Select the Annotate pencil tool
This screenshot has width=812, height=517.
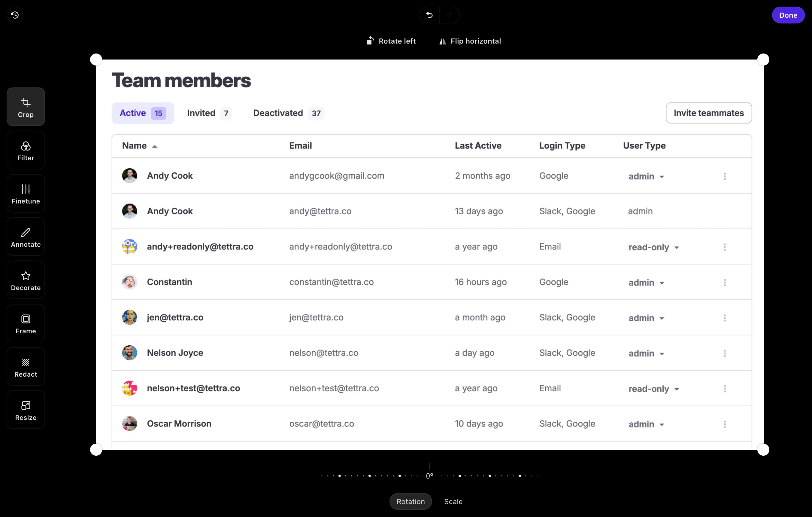26,237
